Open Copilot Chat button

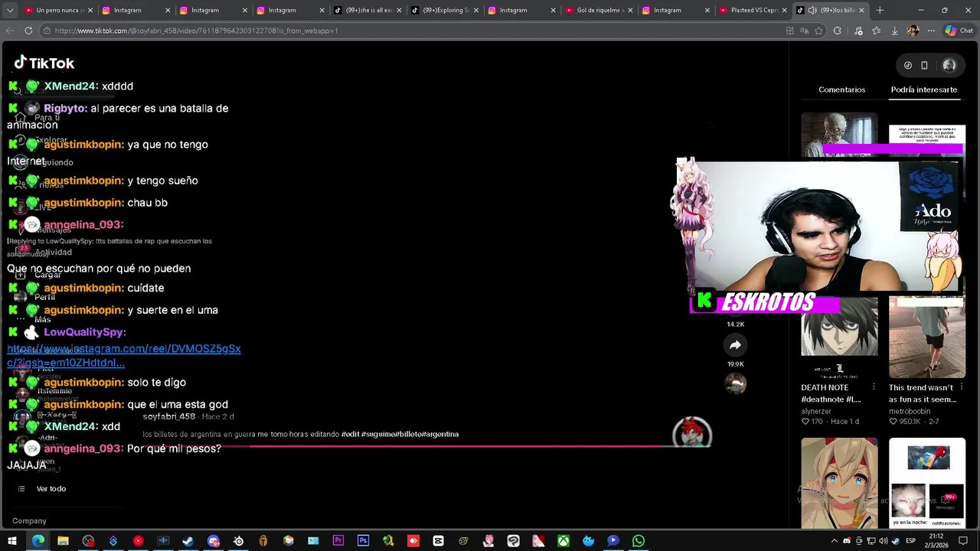[960, 31]
